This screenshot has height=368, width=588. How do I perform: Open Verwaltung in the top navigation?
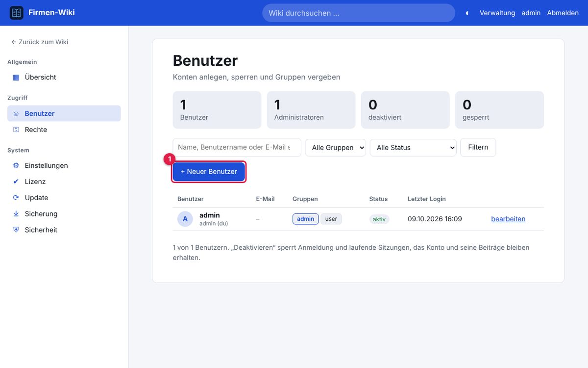(497, 13)
